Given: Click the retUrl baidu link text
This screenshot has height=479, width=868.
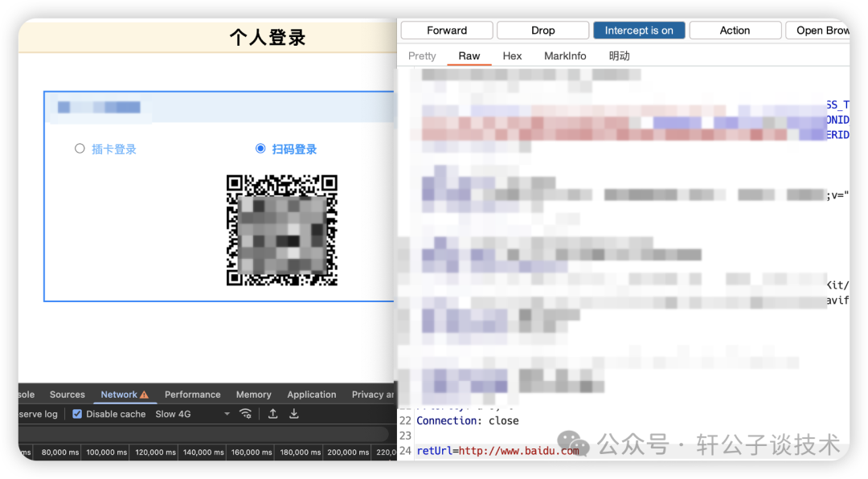Looking at the screenshot, I should point(518,451).
